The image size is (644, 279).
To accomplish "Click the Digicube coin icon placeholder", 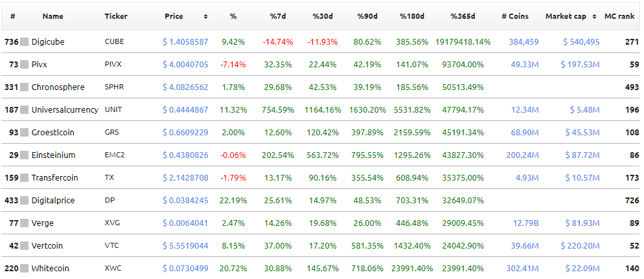I will tap(24, 42).
